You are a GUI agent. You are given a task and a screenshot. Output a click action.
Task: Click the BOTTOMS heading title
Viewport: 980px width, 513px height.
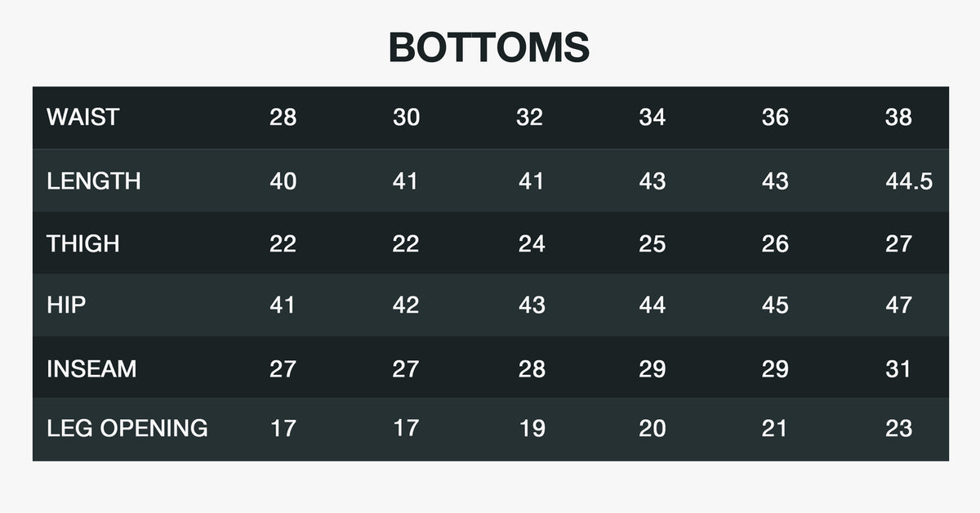click(489, 47)
